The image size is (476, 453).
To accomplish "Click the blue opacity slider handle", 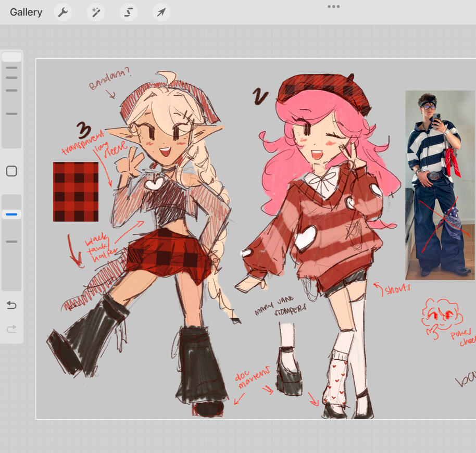I will (x=11, y=214).
